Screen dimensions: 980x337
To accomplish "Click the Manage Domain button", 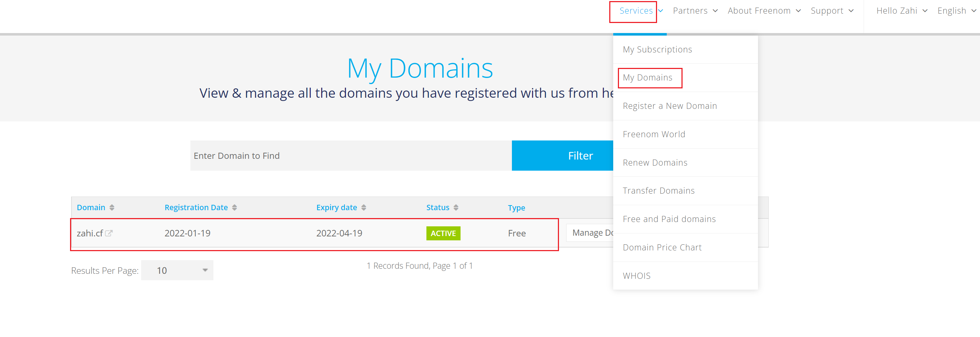I will (590, 233).
